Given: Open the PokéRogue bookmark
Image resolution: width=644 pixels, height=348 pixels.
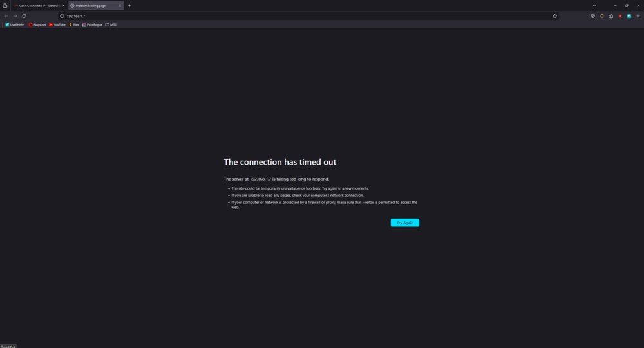Looking at the screenshot, I should tap(92, 24).
